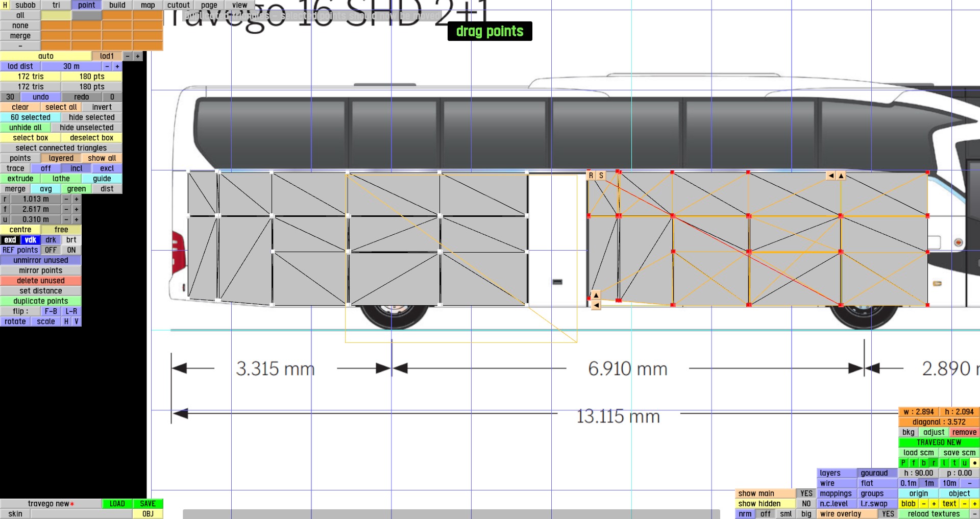Switch to the r right view

934,463
